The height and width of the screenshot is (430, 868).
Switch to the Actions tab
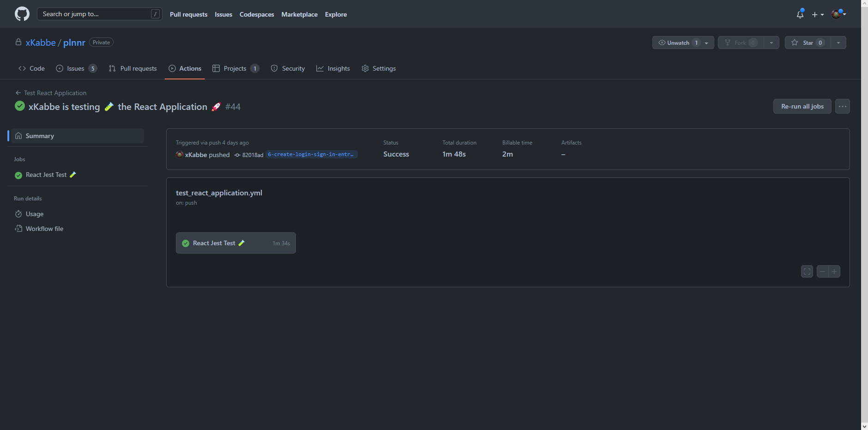[185, 68]
